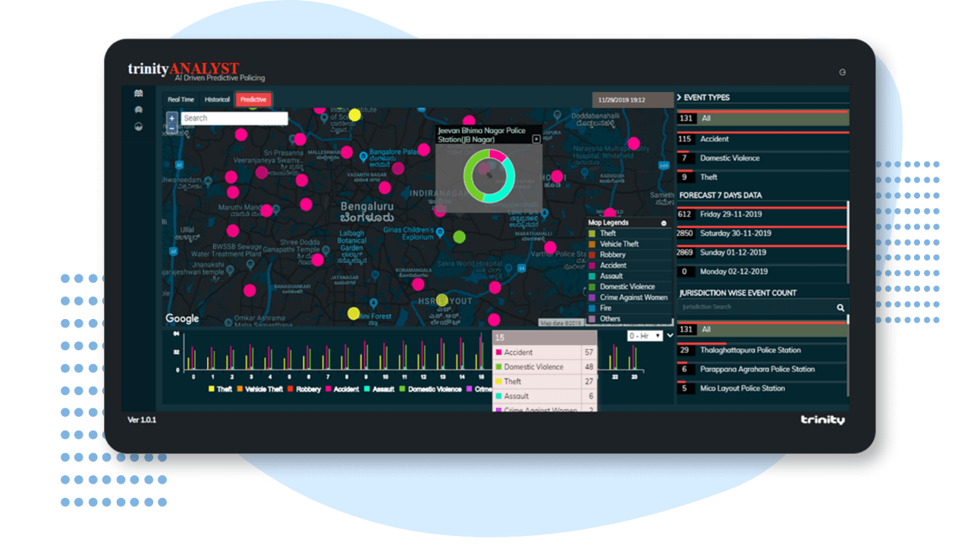Select the All jurisdiction row
This screenshot has height=548, width=980.
point(761,330)
